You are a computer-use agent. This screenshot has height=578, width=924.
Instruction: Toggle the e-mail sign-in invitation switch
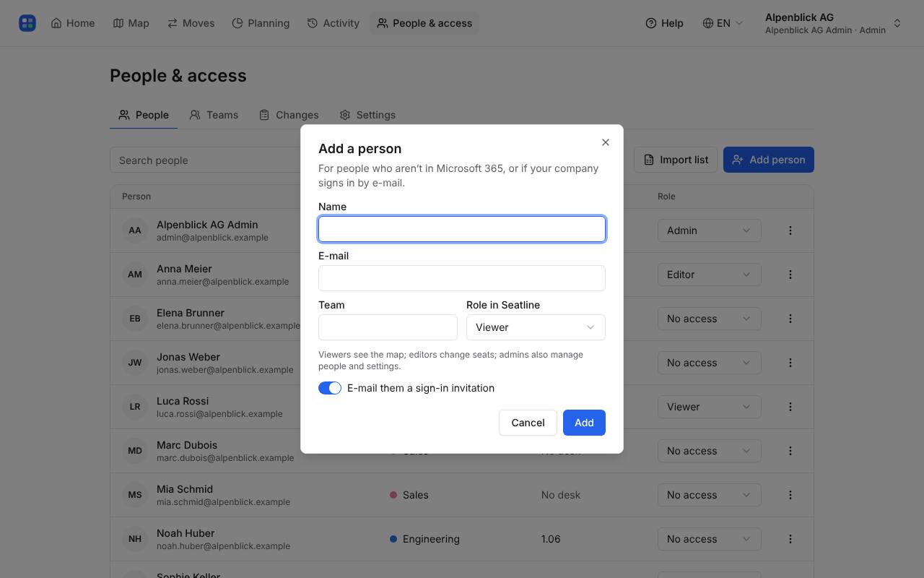point(330,388)
